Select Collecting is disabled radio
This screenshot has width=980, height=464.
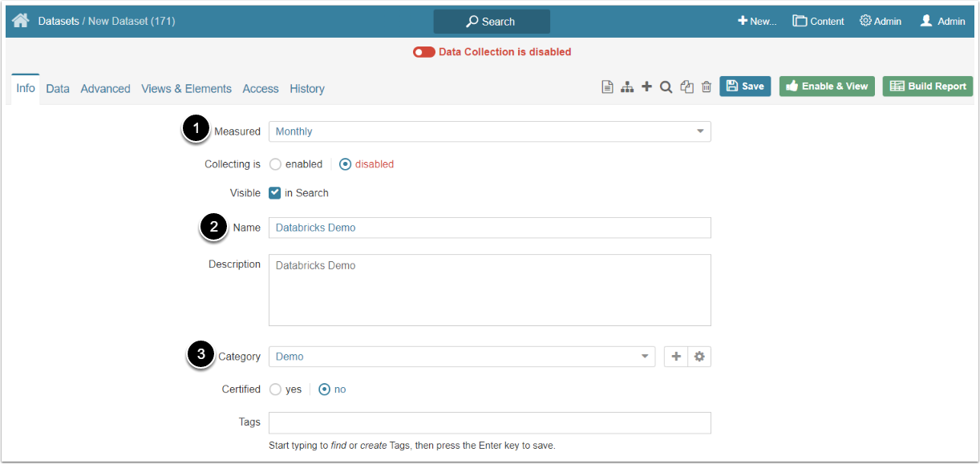click(x=346, y=164)
